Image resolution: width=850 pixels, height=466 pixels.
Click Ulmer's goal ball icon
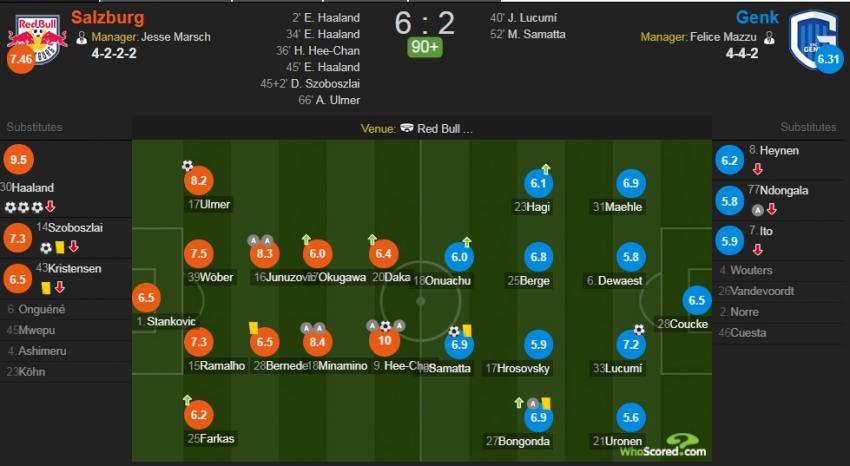pyautogui.click(x=188, y=165)
